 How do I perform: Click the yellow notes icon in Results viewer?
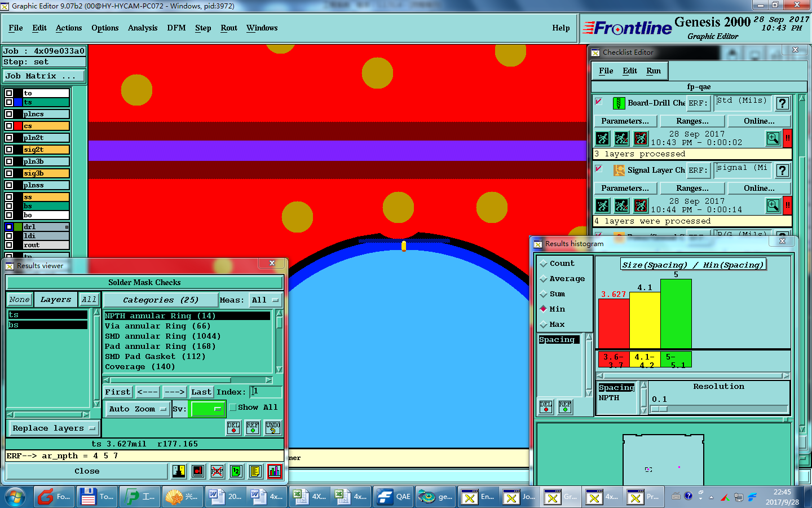(255, 471)
